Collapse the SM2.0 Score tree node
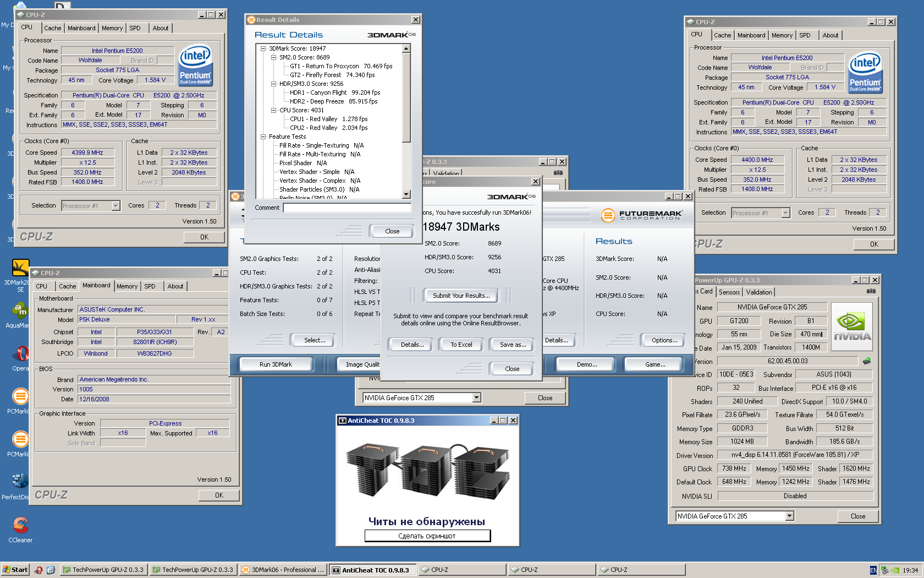 273,57
